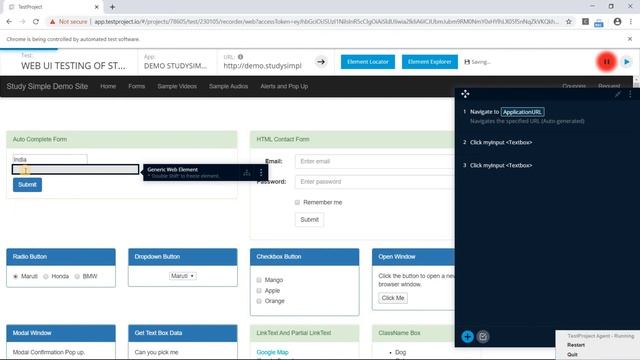Click the Study Simple Demo Site brand link
The height and width of the screenshot is (360, 640).
click(47, 86)
